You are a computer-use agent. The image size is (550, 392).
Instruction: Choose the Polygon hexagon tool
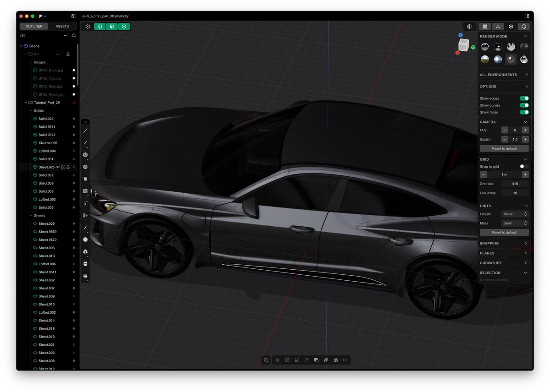tap(85, 167)
